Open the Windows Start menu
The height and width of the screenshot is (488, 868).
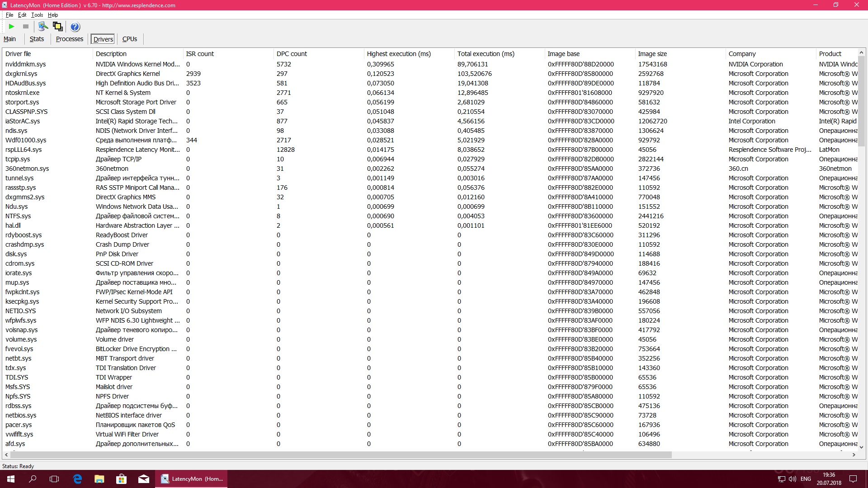point(11,479)
